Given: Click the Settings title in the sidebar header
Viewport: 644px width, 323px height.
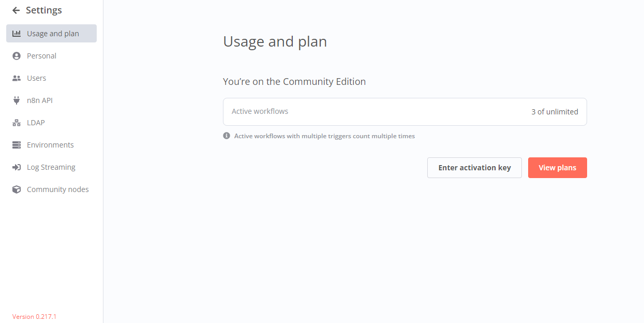Looking at the screenshot, I should [x=44, y=10].
